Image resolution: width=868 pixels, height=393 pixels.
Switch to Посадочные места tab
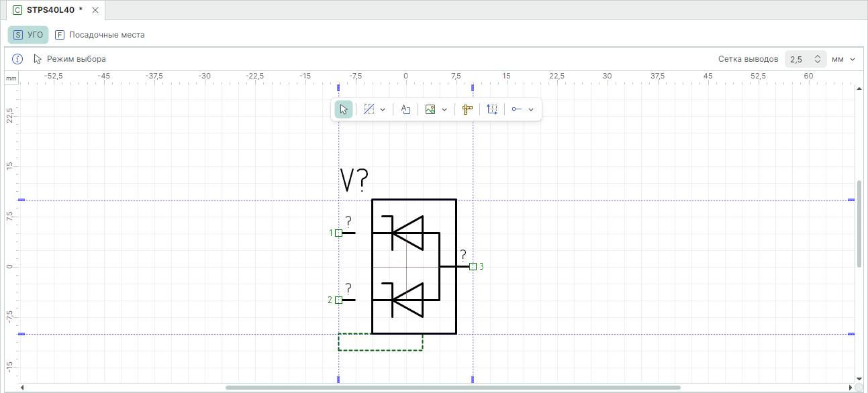click(x=100, y=35)
